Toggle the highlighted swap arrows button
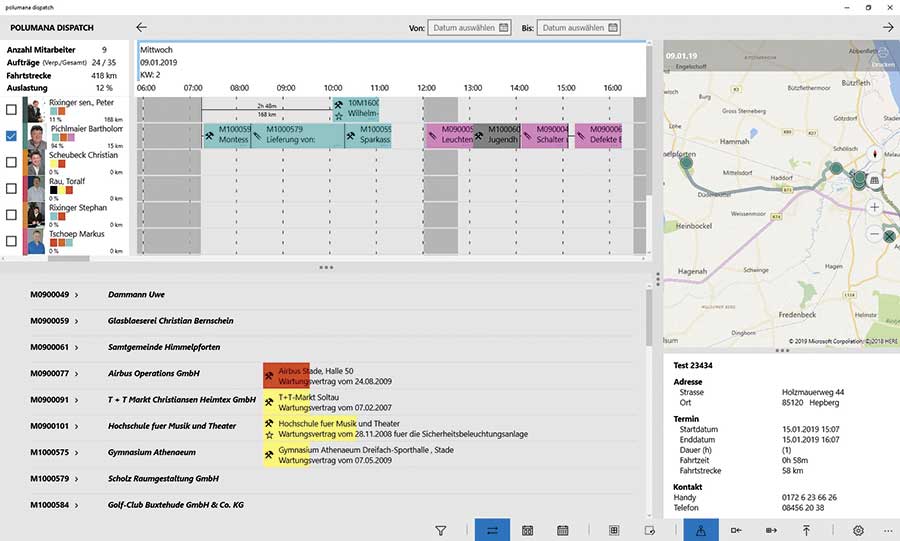The image size is (900, 541). [x=492, y=530]
